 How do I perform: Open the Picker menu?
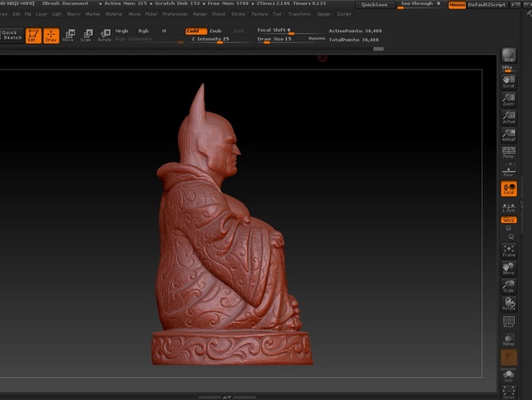[x=152, y=14]
